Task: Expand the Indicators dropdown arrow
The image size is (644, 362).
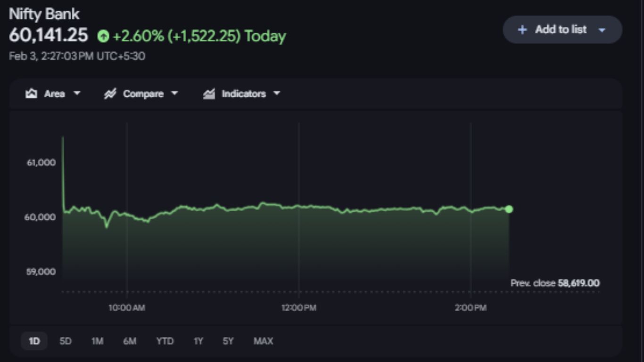Action: pyautogui.click(x=277, y=93)
